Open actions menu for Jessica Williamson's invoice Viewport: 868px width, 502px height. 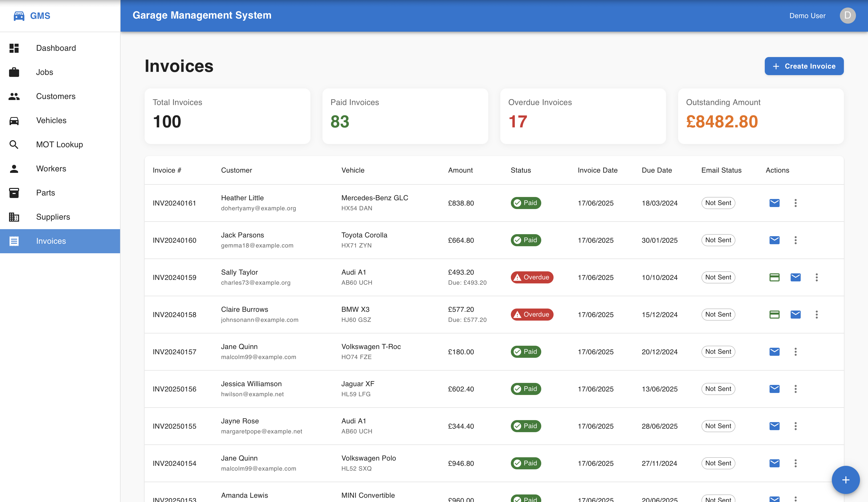click(796, 389)
